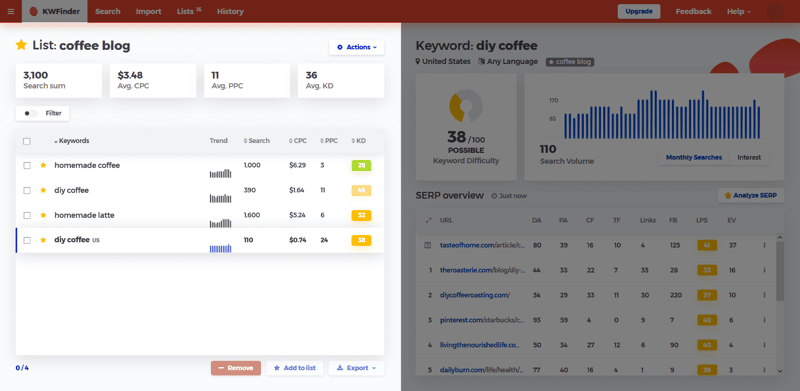Open the Actions dropdown
This screenshot has width=800, height=391.
click(357, 47)
